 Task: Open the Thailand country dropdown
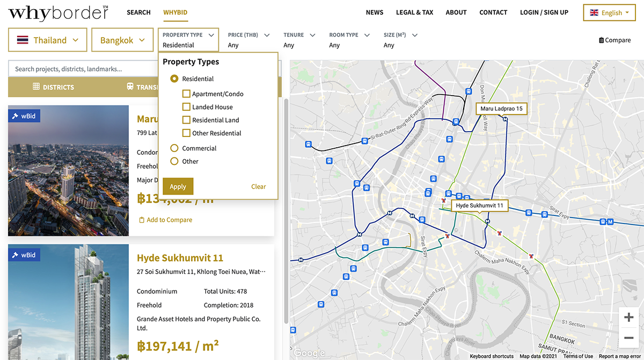pos(48,40)
